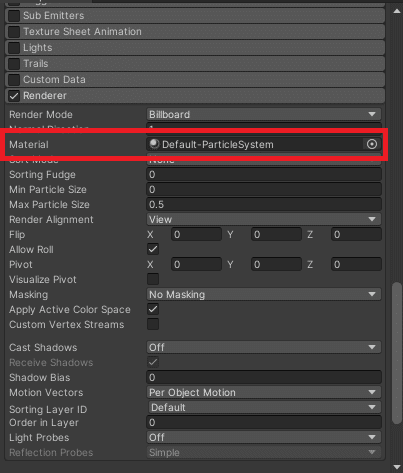This screenshot has width=403, height=473.
Task: Open the Light Probes dropdown
Action: 264,437
